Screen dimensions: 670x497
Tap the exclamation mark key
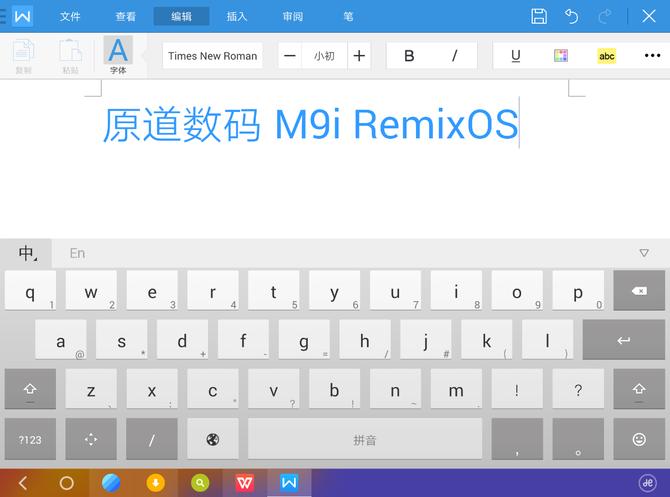pos(517,389)
